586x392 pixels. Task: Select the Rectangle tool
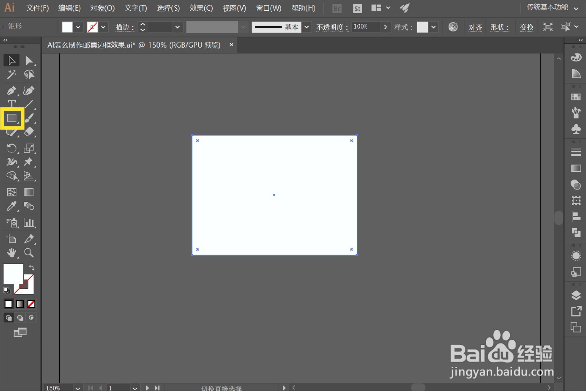(12, 118)
